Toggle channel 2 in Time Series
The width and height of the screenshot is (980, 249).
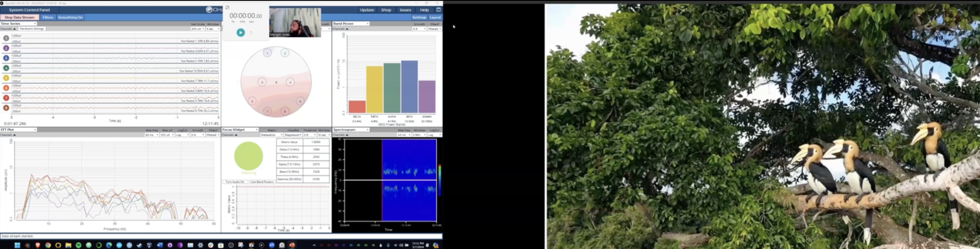[6, 48]
